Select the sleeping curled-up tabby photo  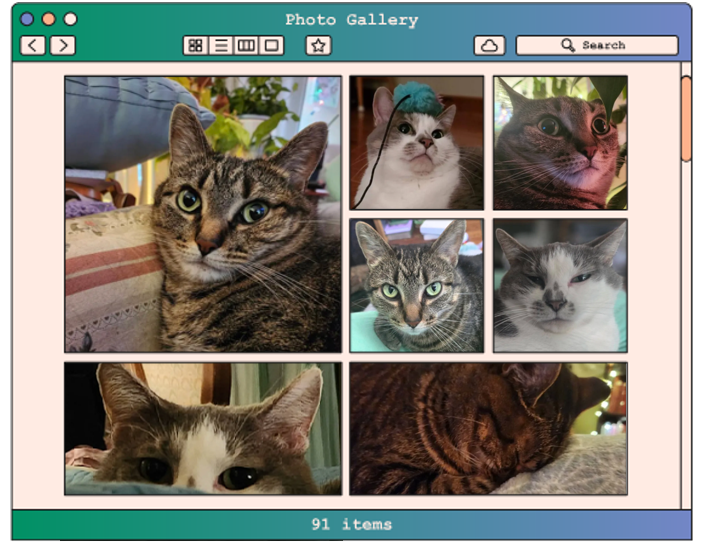[x=488, y=428]
